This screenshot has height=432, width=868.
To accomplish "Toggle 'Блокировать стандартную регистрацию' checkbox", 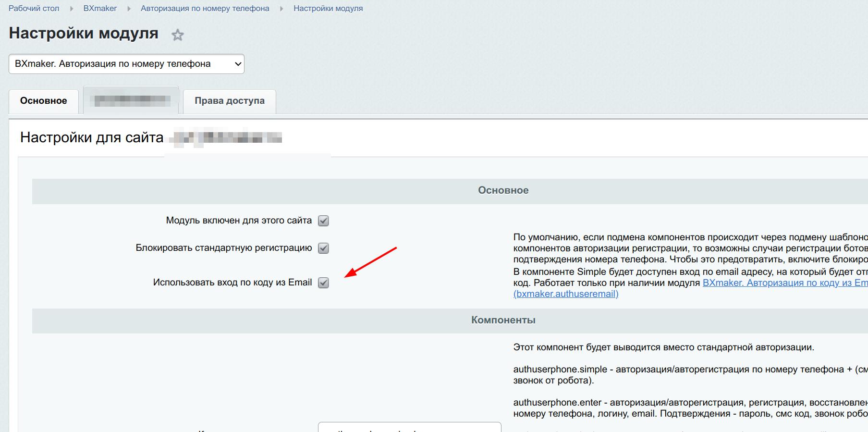I will [324, 248].
